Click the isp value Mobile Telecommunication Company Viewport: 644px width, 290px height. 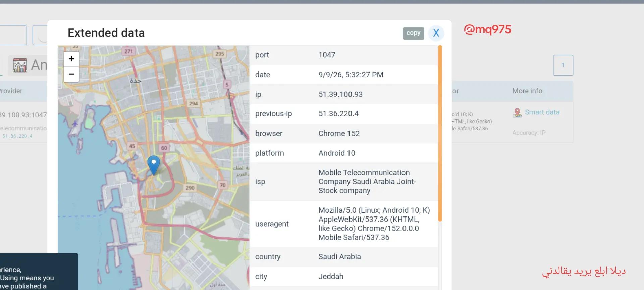click(x=367, y=182)
